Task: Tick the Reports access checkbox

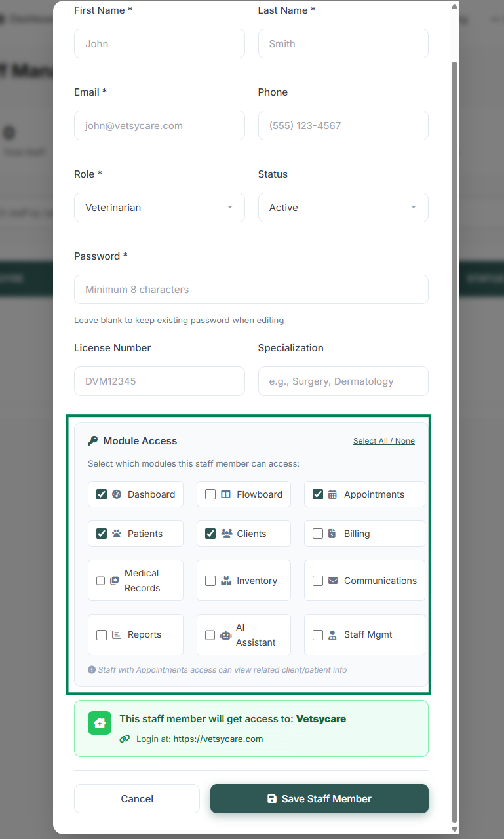Action: 102,635
